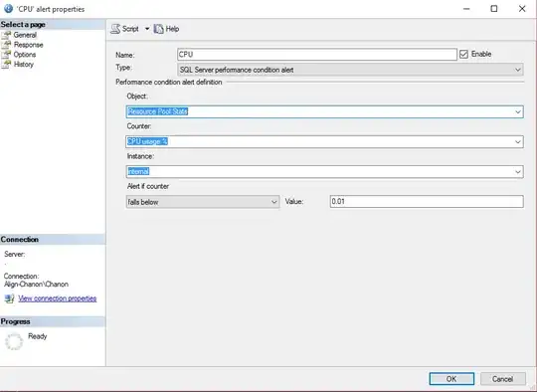Open the alert Type dropdown

coord(350,70)
